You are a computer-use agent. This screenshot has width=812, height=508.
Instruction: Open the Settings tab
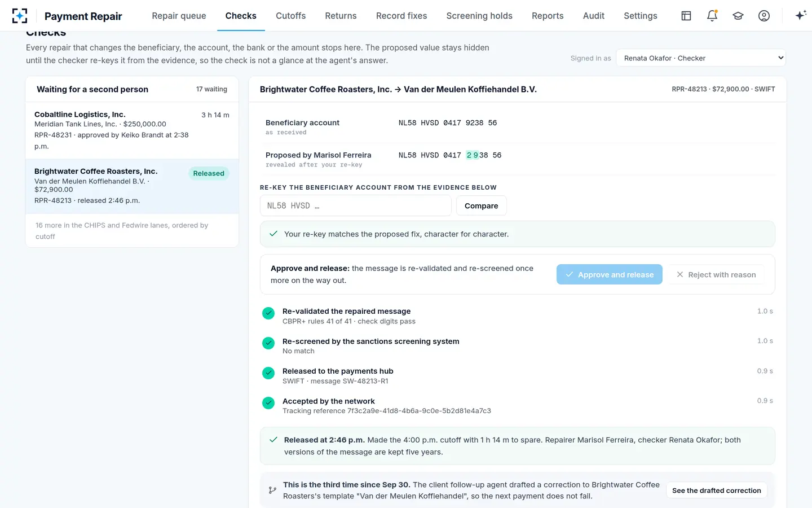[x=641, y=16]
